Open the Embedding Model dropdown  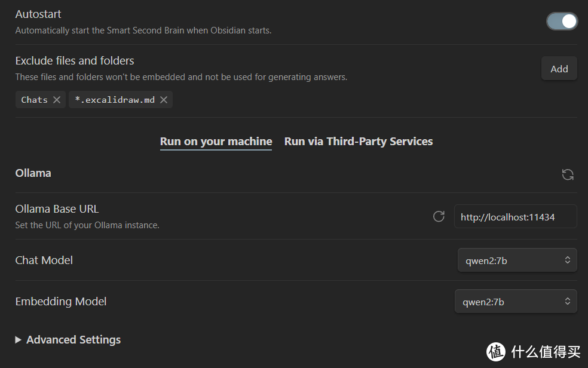point(516,302)
